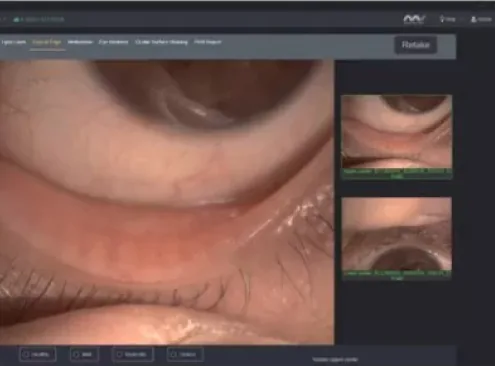495x366 pixels.
Task: Click the light bulb help icon
Action: pos(442,19)
